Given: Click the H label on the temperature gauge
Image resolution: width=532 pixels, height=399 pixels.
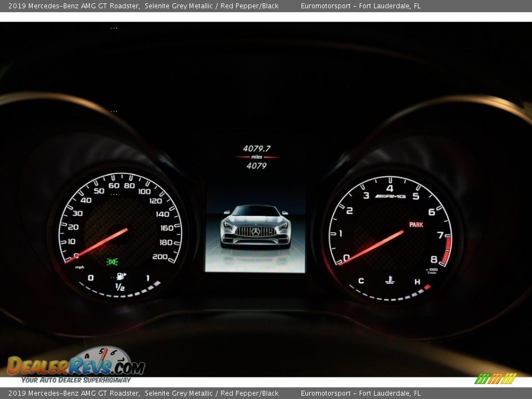Looking at the screenshot, I should [x=417, y=282].
